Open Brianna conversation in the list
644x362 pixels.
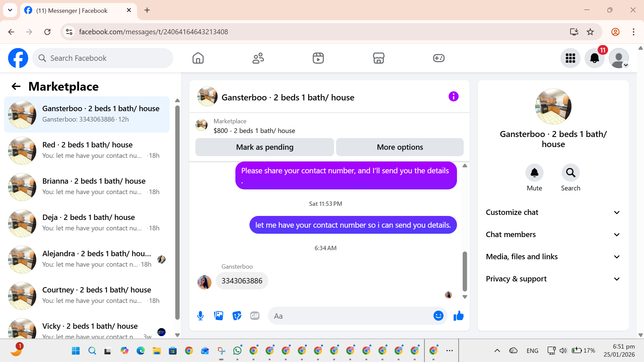click(x=87, y=187)
